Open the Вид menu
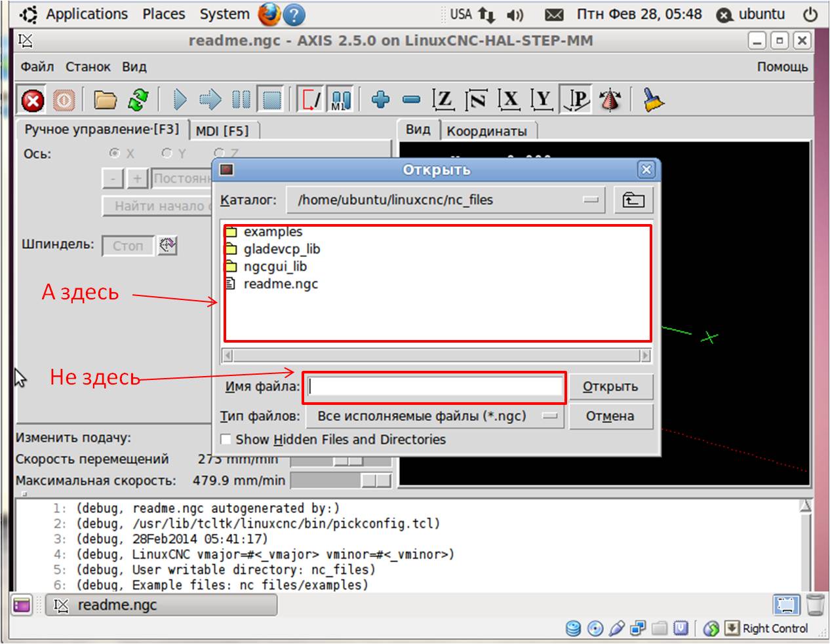 click(x=134, y=67)
